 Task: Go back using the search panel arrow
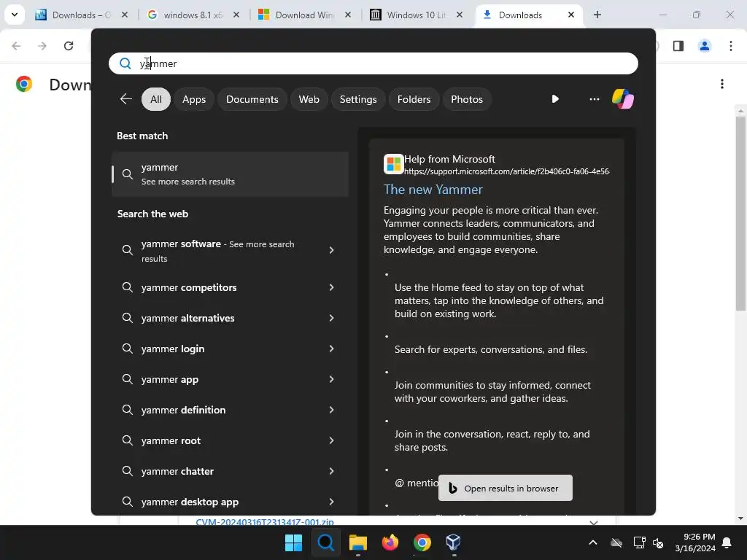tap(125, 99)
